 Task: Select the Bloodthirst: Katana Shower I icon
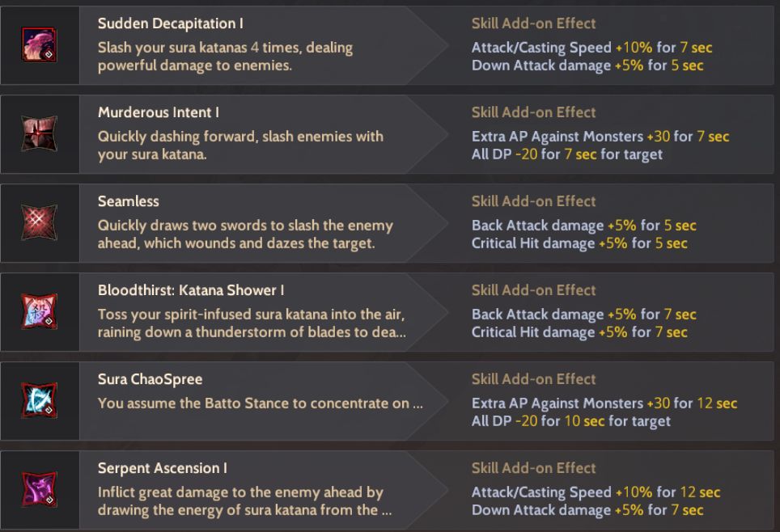click(39, 312)
